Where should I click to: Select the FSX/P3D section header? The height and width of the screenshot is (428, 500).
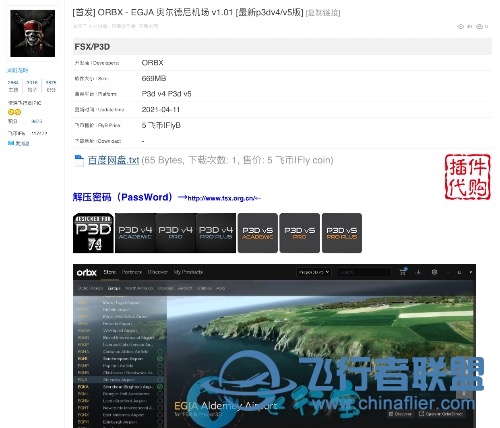282,47
